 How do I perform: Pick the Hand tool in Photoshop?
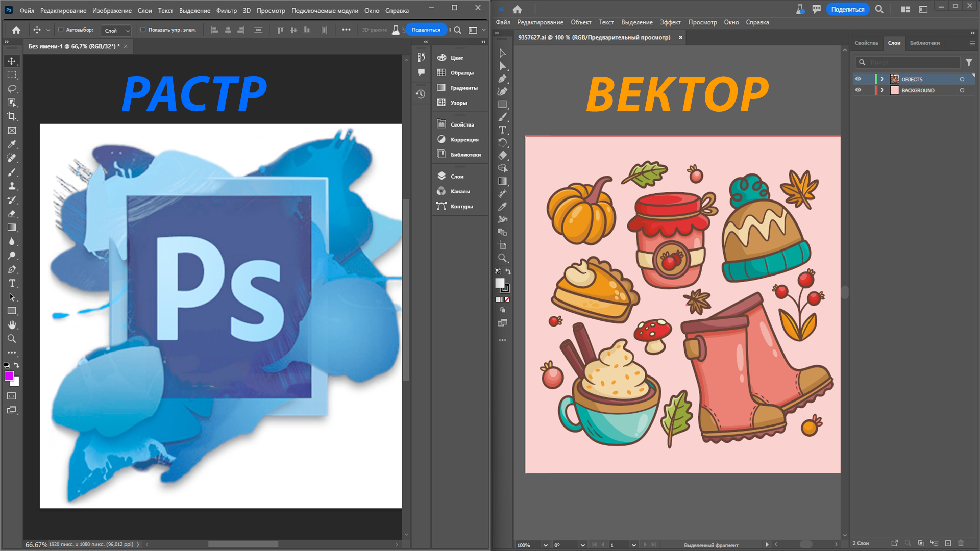(x=12, y=325)
